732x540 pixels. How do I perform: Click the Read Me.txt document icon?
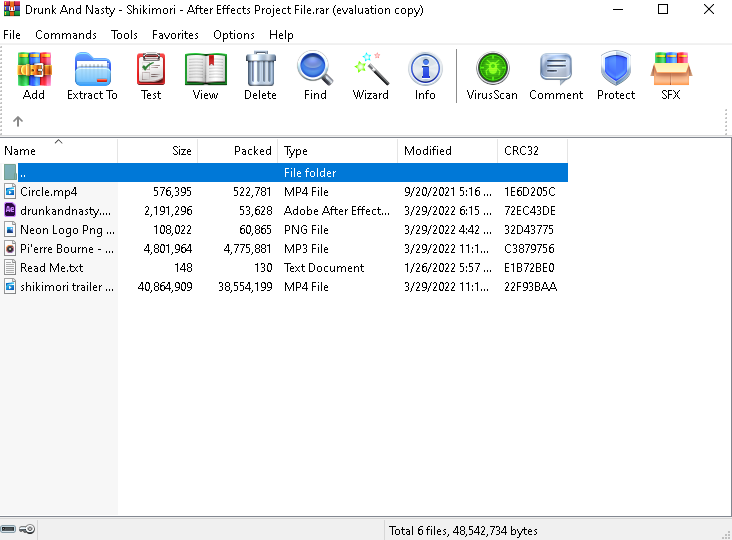10,267
